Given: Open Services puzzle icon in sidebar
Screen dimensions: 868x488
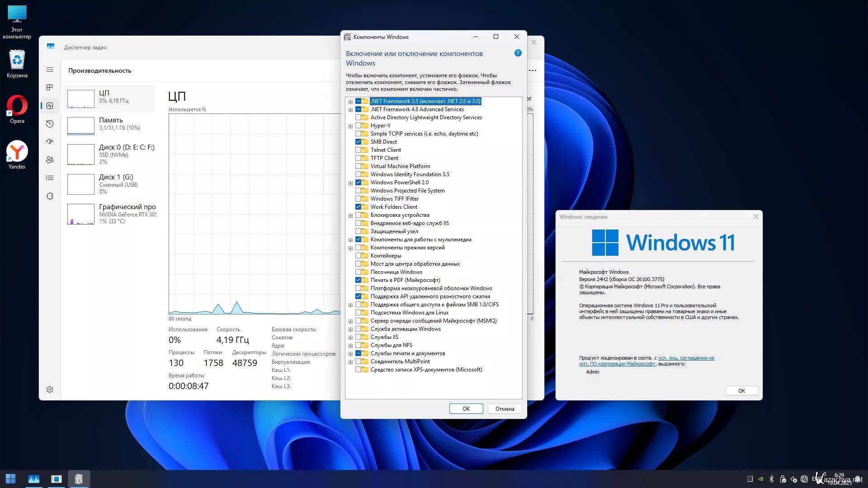Looking at the screenshot, I should (50, 196).
